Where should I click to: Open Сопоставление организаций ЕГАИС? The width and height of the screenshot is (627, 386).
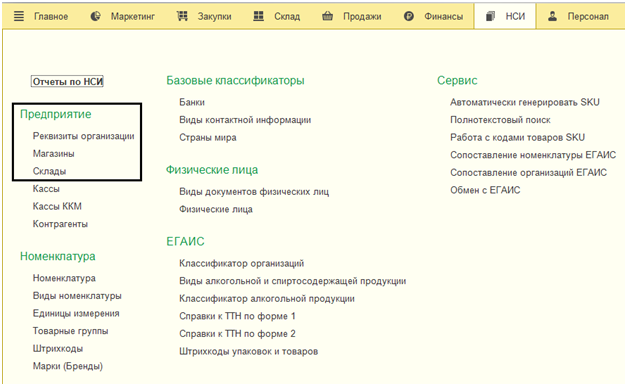pyautogui.click(x=528, y=173)
